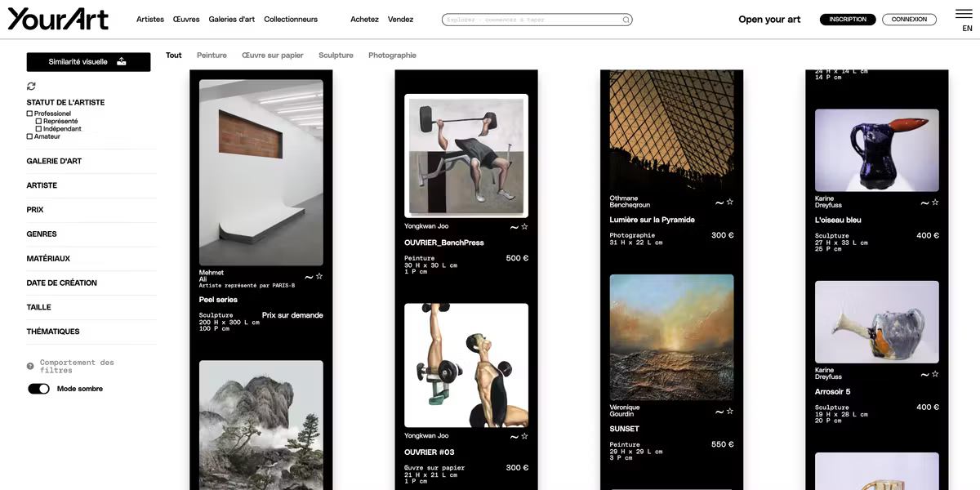Expand the TAILLE filter
Screen dimensions: 980x490
38,307
